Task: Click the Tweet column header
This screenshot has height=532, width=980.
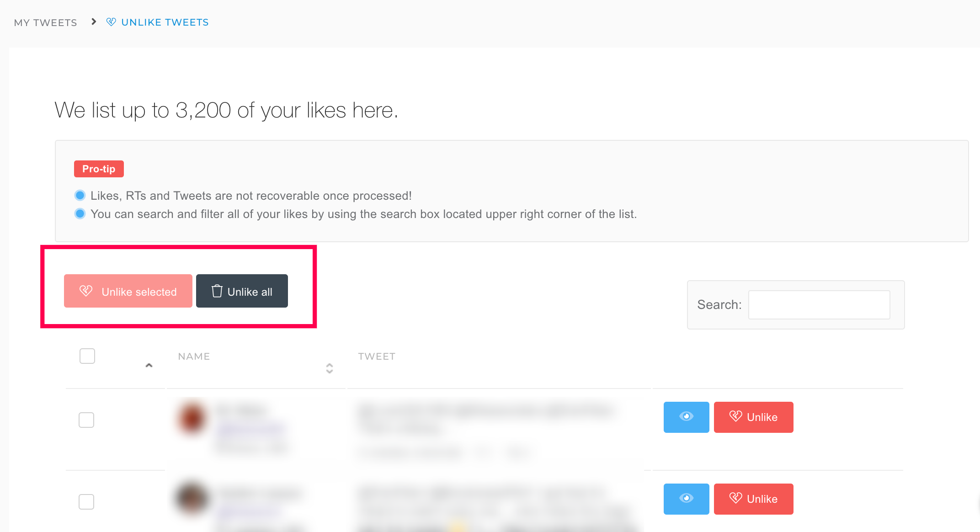Action: point(377,356)
